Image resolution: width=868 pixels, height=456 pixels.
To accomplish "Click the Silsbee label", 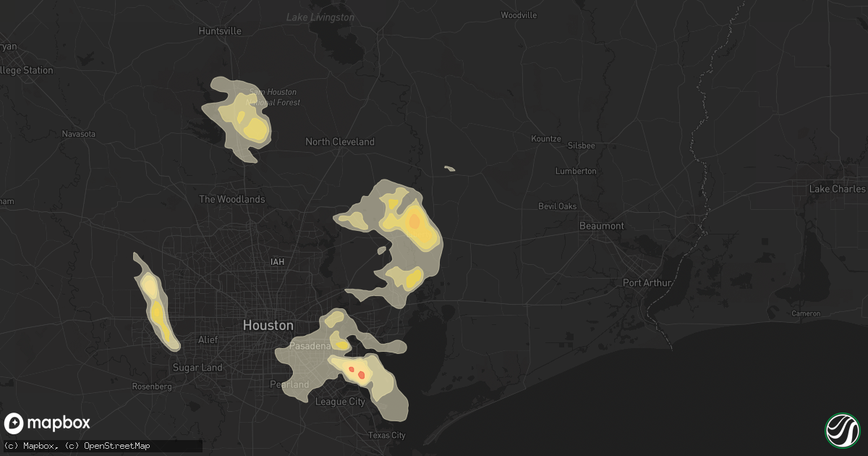I will [x=582, y=145].
